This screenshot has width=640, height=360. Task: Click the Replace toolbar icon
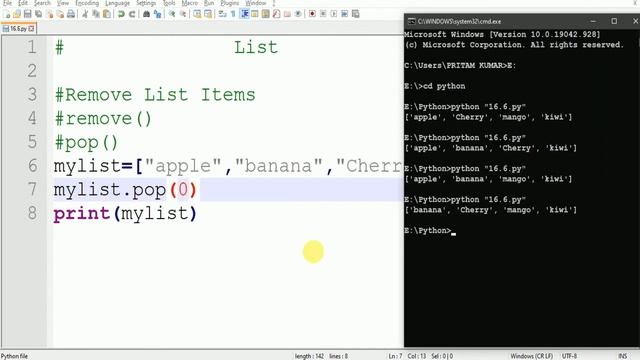(157, 14)
